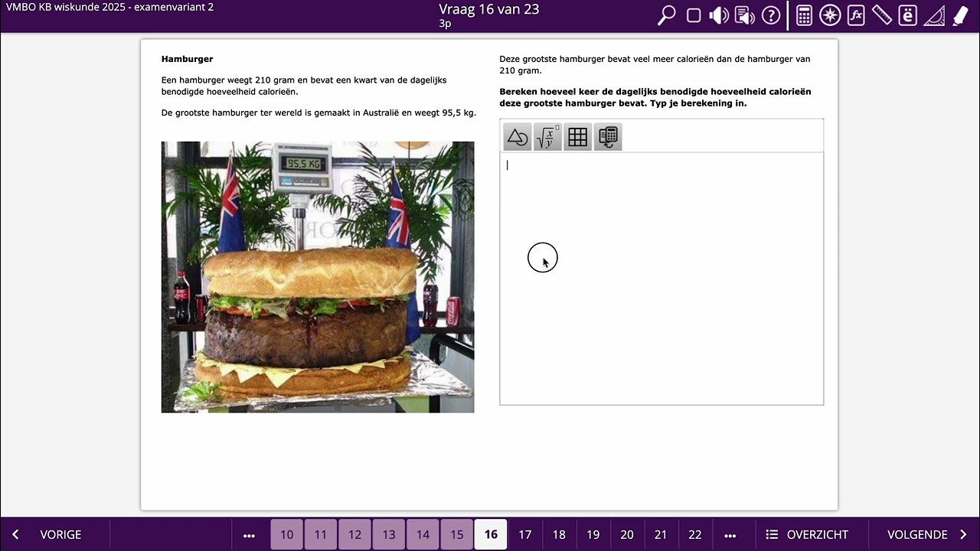The image size is (980, 551).
Task: Click the 'Vraag 16 van 23' title
Action: coord(489,9)
